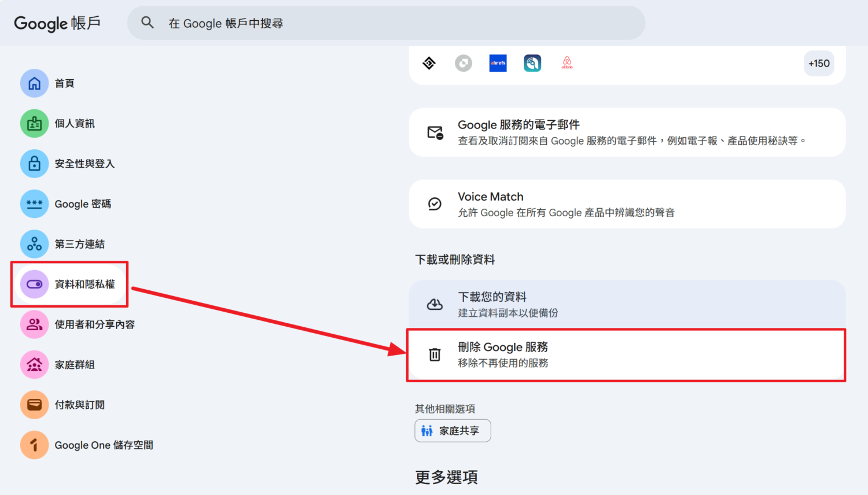Screen dimensions: 868x495
Task: Click the trash can icon for 刪除 Google 服務
Action: 435,354
